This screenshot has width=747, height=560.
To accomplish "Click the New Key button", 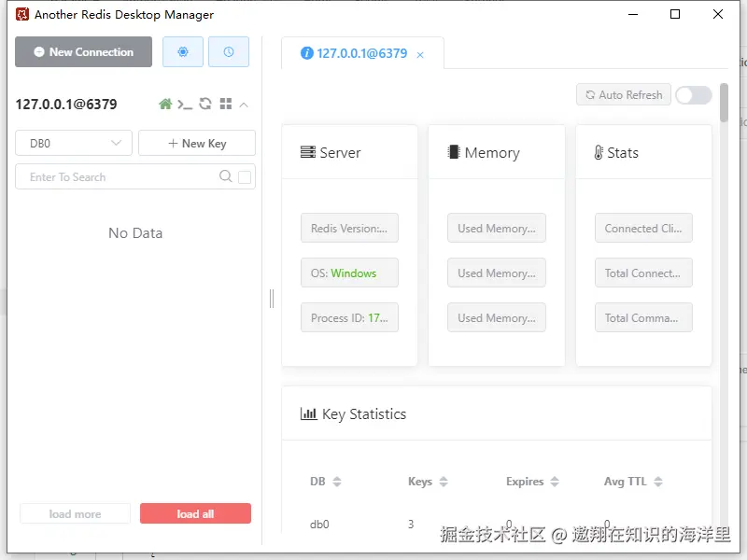I will (197, 143).
